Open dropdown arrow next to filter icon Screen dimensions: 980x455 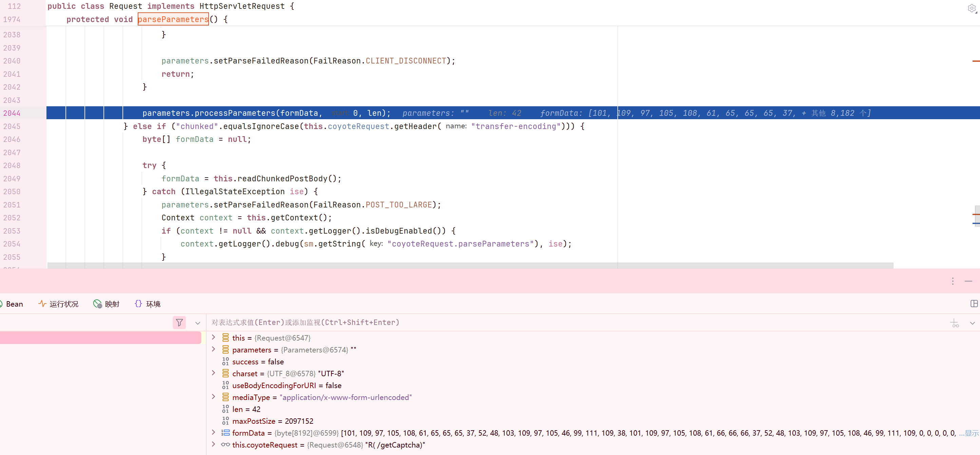pos(197,323)
